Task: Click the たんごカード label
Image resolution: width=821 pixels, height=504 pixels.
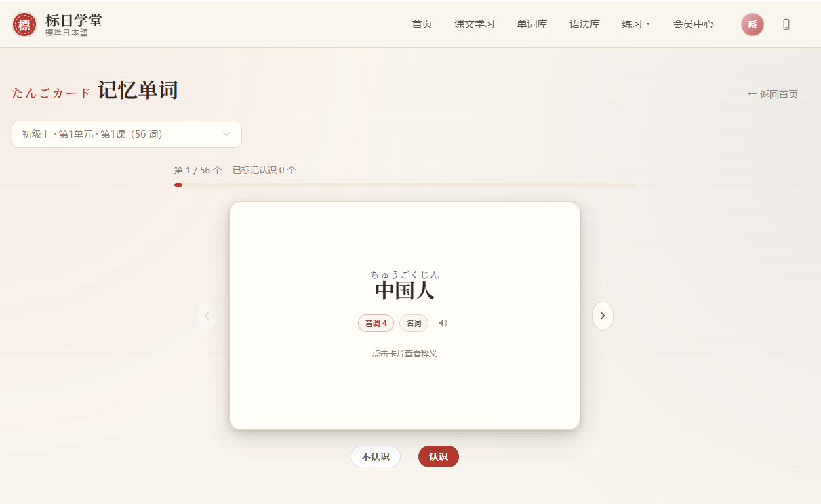Action: pyautogui.click(x=52, y=93)
